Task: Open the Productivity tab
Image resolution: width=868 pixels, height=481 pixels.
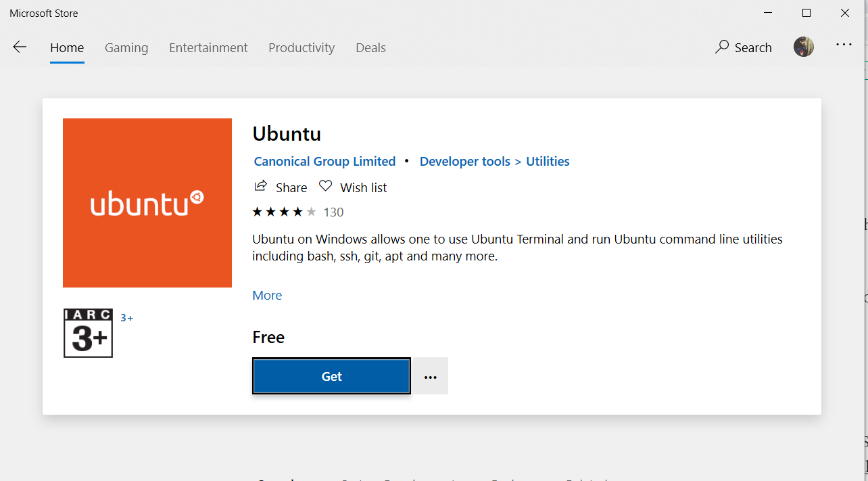Action: click(302, 47)
